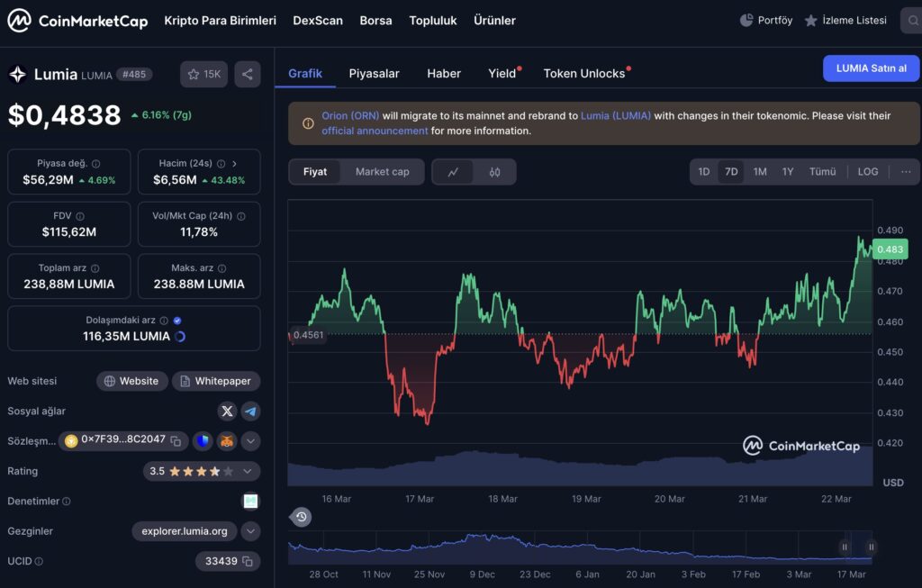Viewport: 922px width, 588px height.
Task: Open the Portföy pie-chart icon
Action: coord(746,21)
